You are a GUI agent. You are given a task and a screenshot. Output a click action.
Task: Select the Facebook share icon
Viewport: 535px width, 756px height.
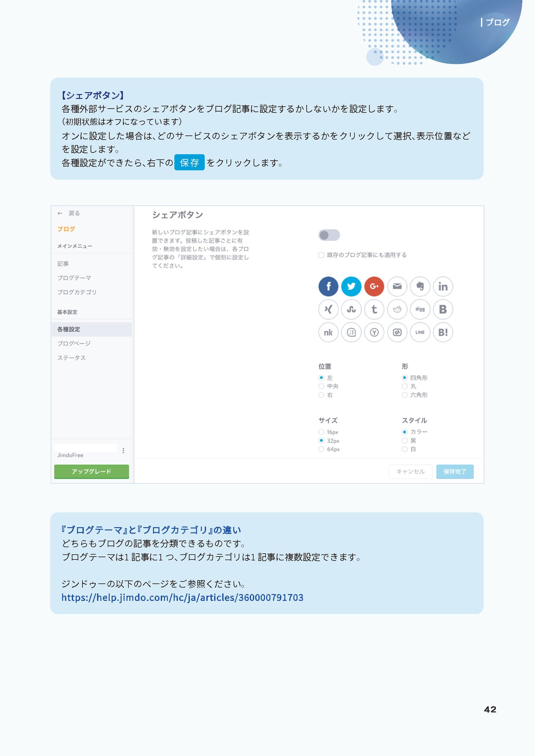328,286
